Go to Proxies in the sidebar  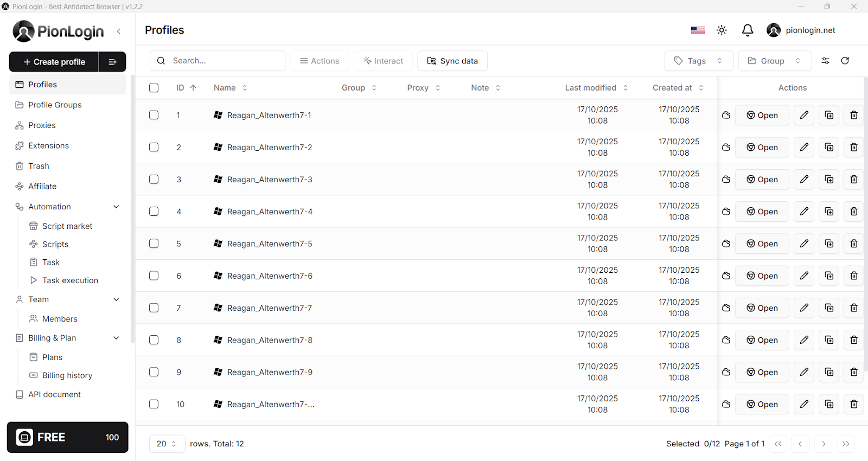[42, 125]
